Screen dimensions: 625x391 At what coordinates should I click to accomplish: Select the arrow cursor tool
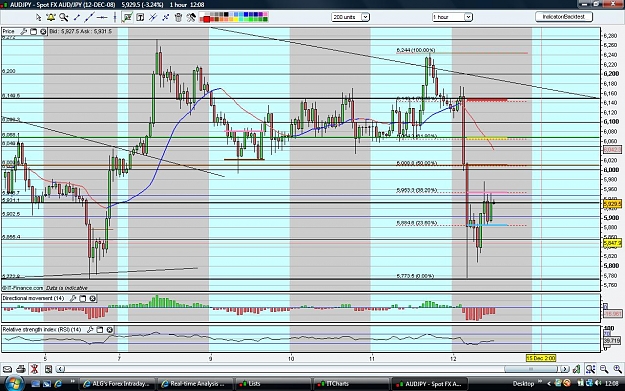coord(38,17)
